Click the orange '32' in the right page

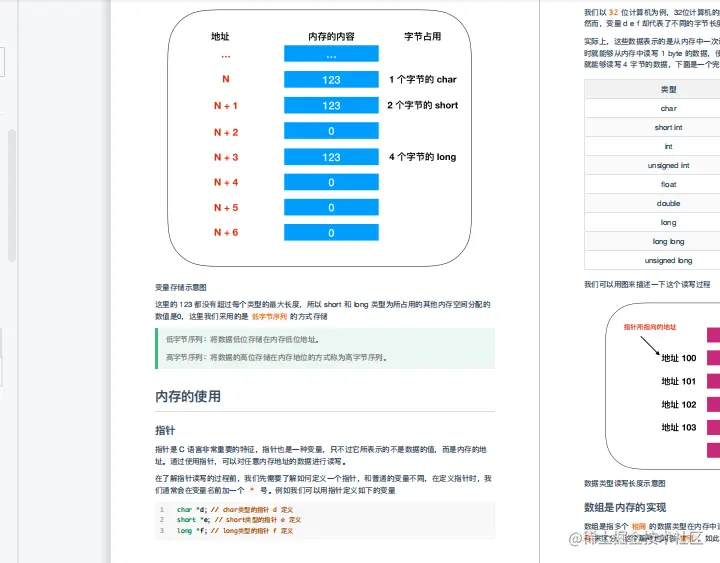[x=613, y=12]
